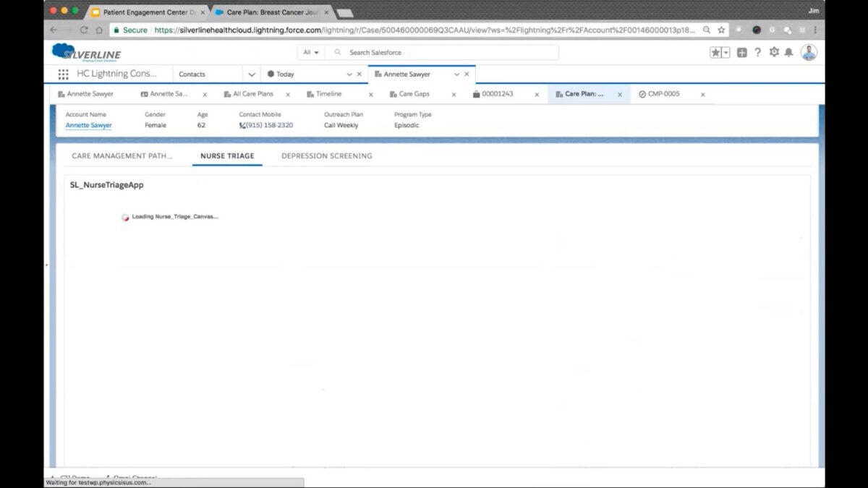This screenshot has height=488, width=868.
Task: Open the Today tab dropdown arrow
Action: click(x=348, y=74)
